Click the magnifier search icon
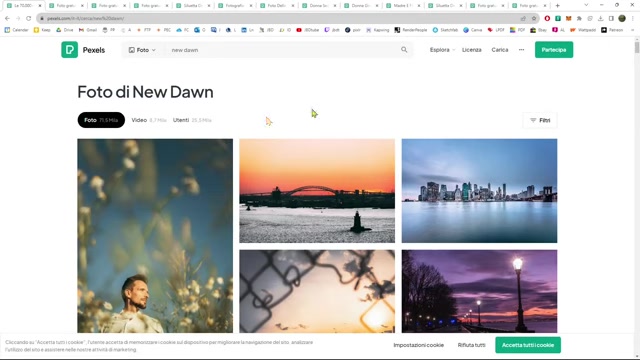640x360 pixels. pyautogui.click(x=404, y=50)
